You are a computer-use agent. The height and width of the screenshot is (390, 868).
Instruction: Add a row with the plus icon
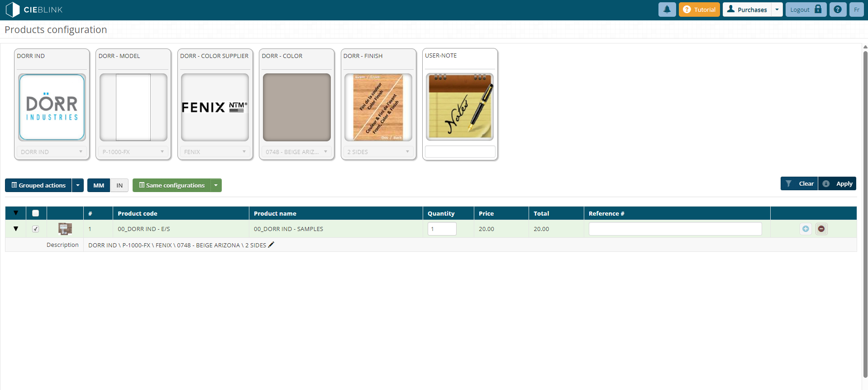[x=806, y=229]
